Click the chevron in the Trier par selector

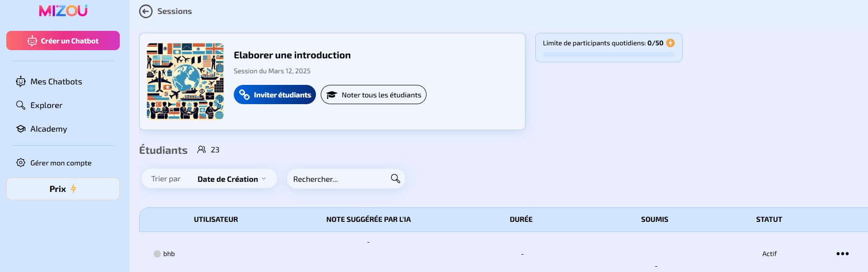click(264, 179)
